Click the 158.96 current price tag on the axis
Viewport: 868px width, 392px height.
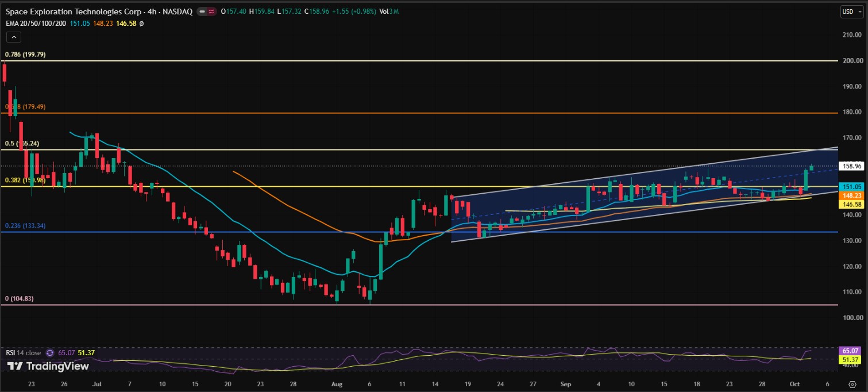[x=852, y=166]
